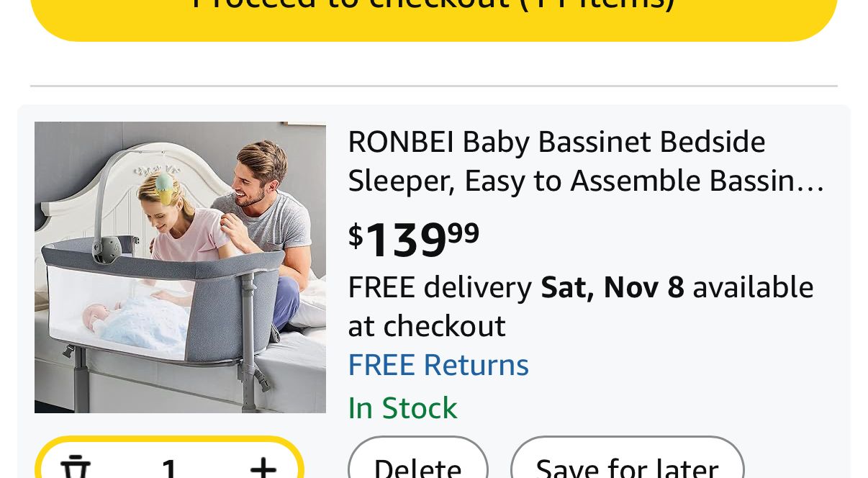Click the FREE delivery text
This screenshot has height=478, width=868.
point(440,287)
